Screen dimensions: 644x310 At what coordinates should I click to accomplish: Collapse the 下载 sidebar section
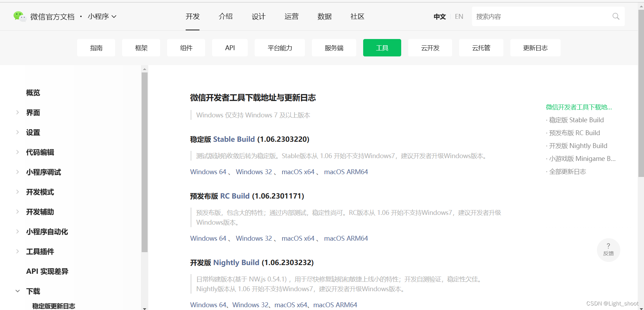tap(17, 291)
